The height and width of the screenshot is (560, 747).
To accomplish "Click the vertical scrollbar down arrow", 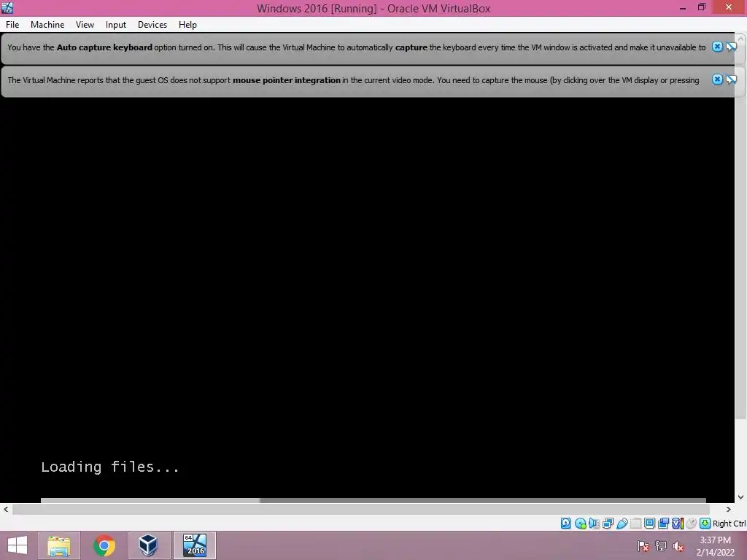I will pos(741,497).
